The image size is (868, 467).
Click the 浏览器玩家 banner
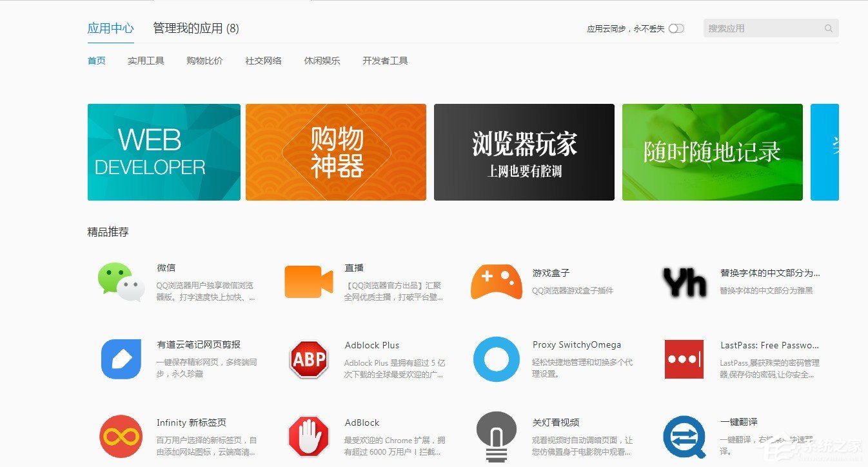tap(524, 152)
